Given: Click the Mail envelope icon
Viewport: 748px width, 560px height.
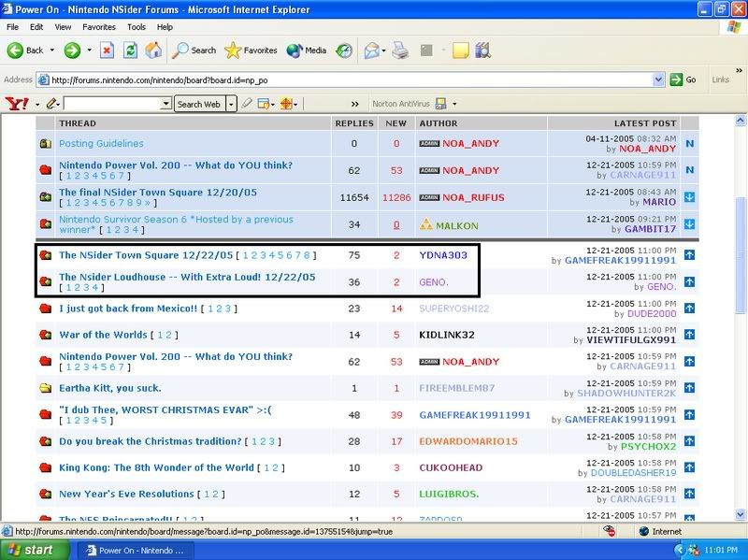Looking at the screenshot, I should coord(371,50).
